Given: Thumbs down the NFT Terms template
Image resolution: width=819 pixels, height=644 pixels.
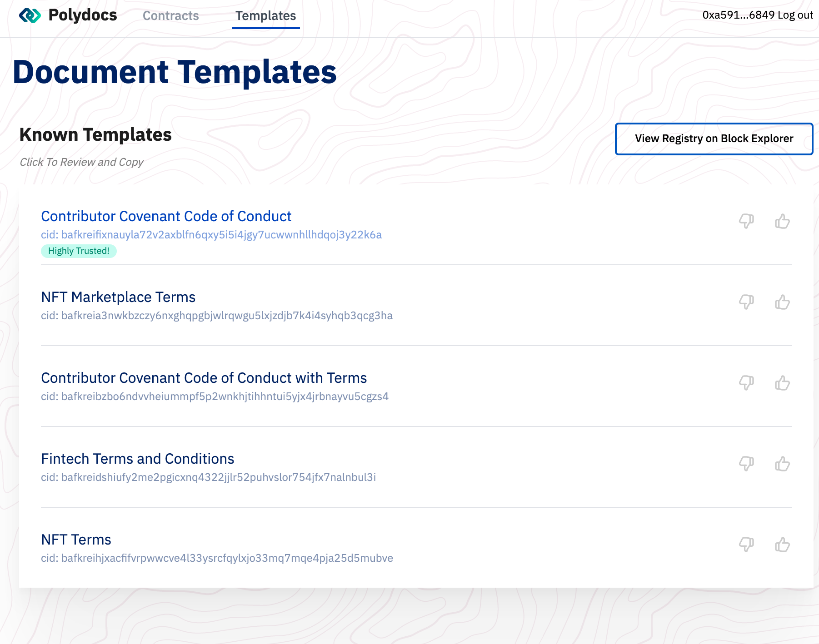Looking at the screenshot, I should coord(746,545).
